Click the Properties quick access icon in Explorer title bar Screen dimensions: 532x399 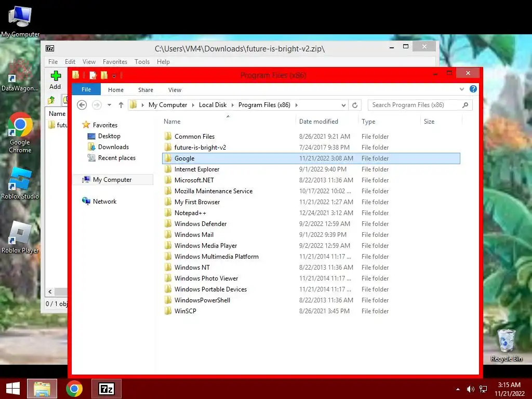pos(92,75)
